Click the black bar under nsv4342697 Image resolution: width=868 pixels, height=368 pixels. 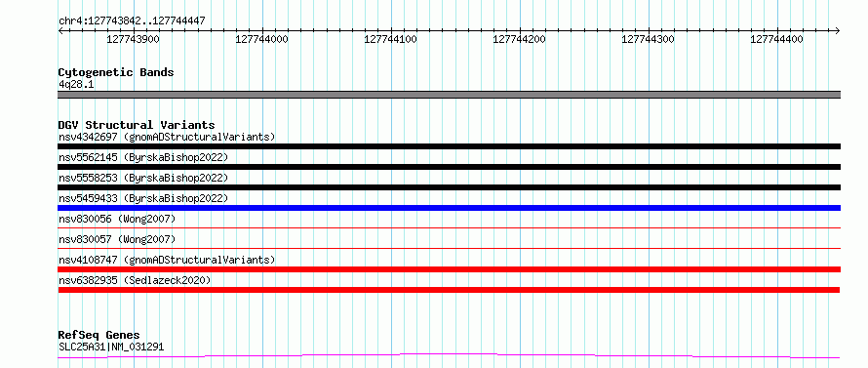tap(449, 146)
